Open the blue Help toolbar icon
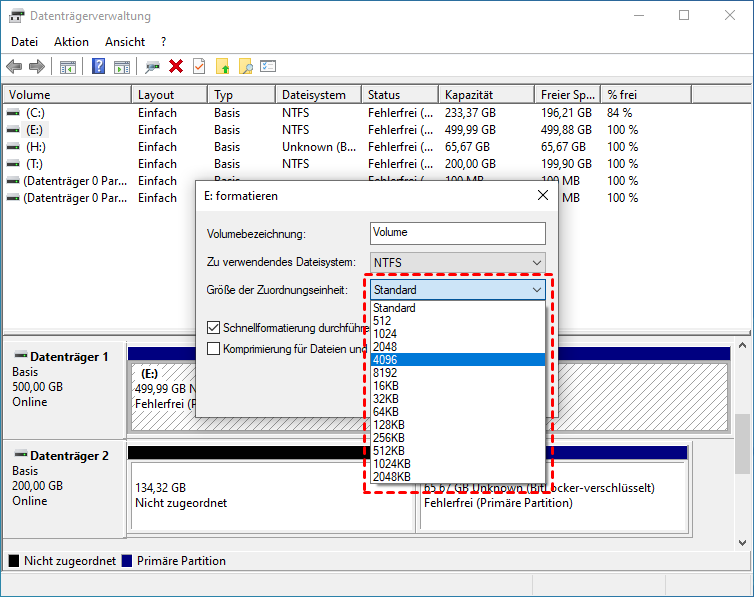Viewport: 754px width, 597px height. click(98, 66)
